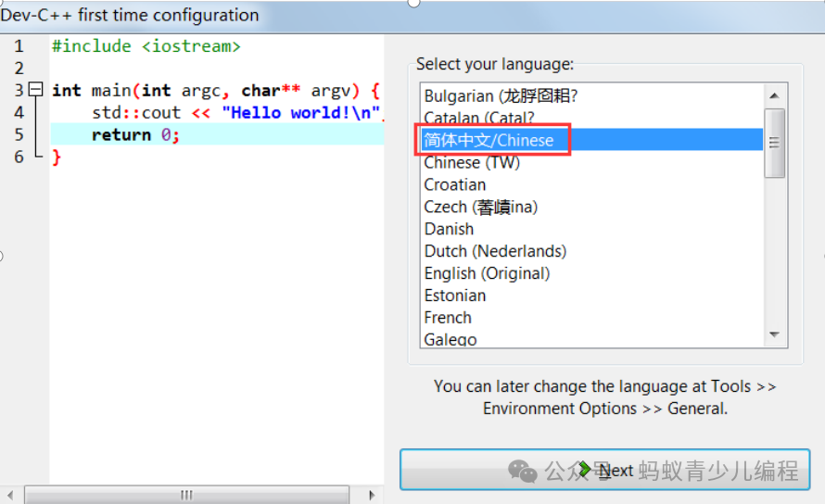Select Galego language
The image size is (825, 504).
592,338
